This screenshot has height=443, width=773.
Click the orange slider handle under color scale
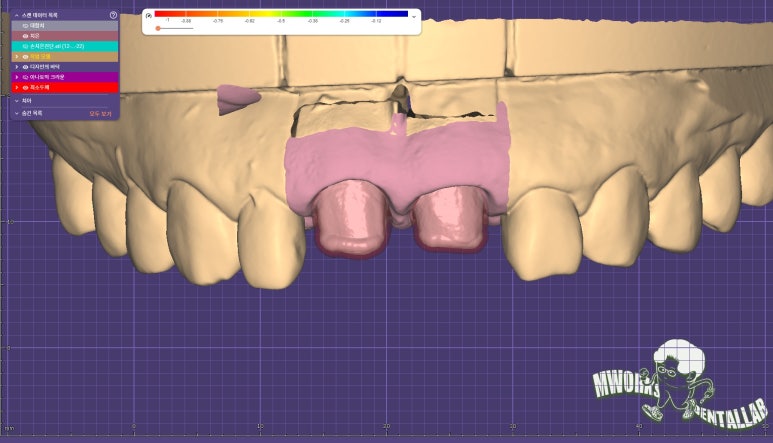pyautogui.click(x=158, y=29)
